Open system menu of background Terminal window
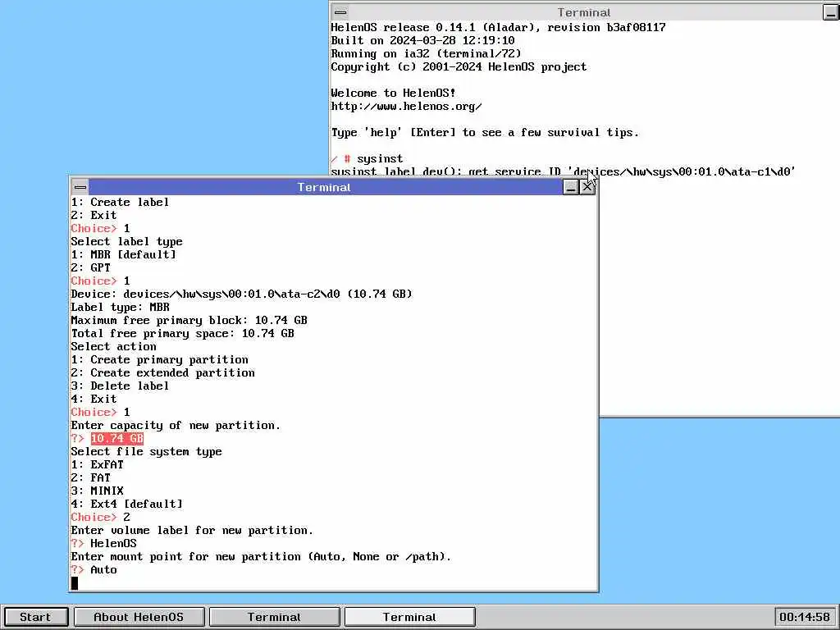The image size is (840, 630). tap(340, 12)
